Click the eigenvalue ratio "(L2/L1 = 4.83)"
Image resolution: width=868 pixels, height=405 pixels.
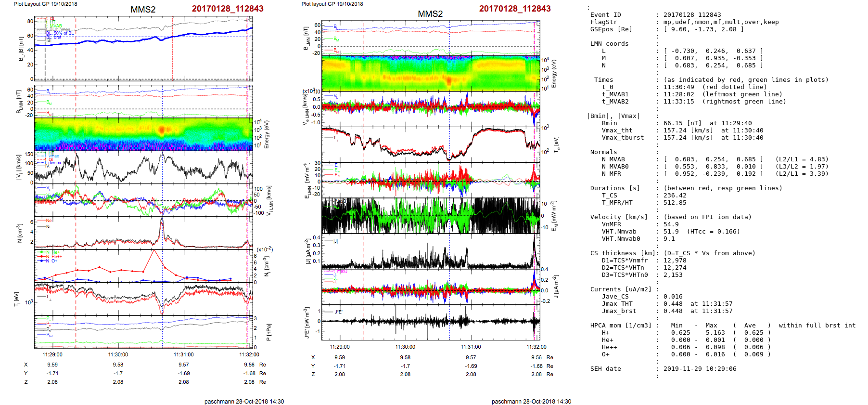click(x=802, y=159)
